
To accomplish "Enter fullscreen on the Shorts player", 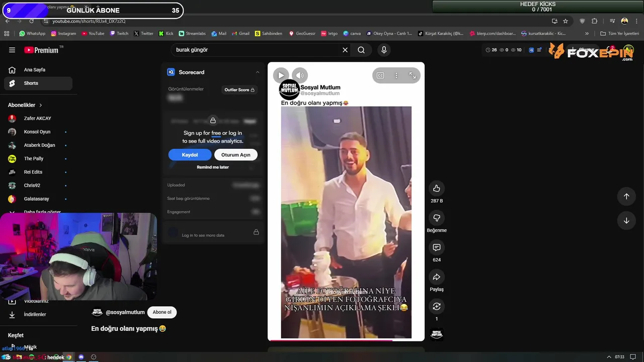I will (x=413, y=75).
